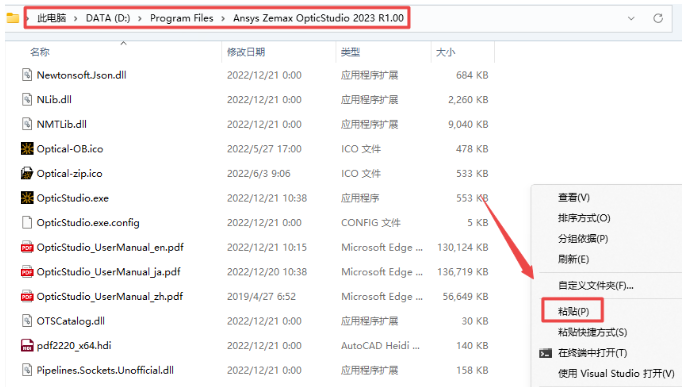This screenshot has width=684, height=387.
Task: Click the PDF icon of OpticStudio_UserManual_en.pdf
Action: (x=27, y=247)
